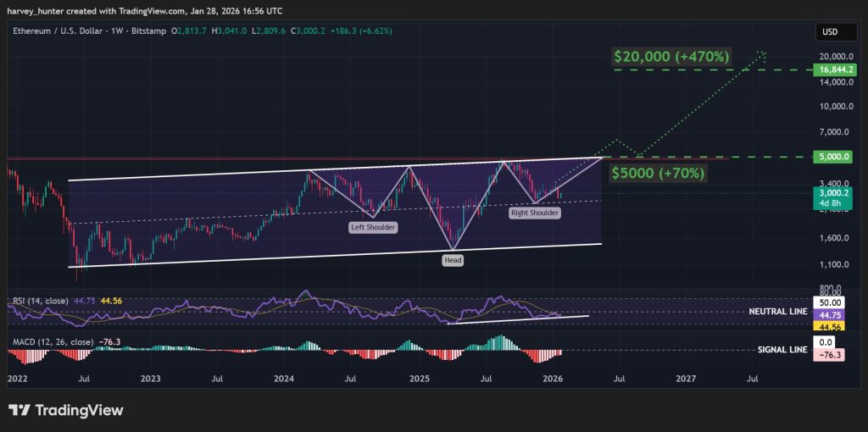Click the SIGNAL LINE label in MACD pane
The width and height of the screenshot is (868, 432).
[x=780, y=350]
